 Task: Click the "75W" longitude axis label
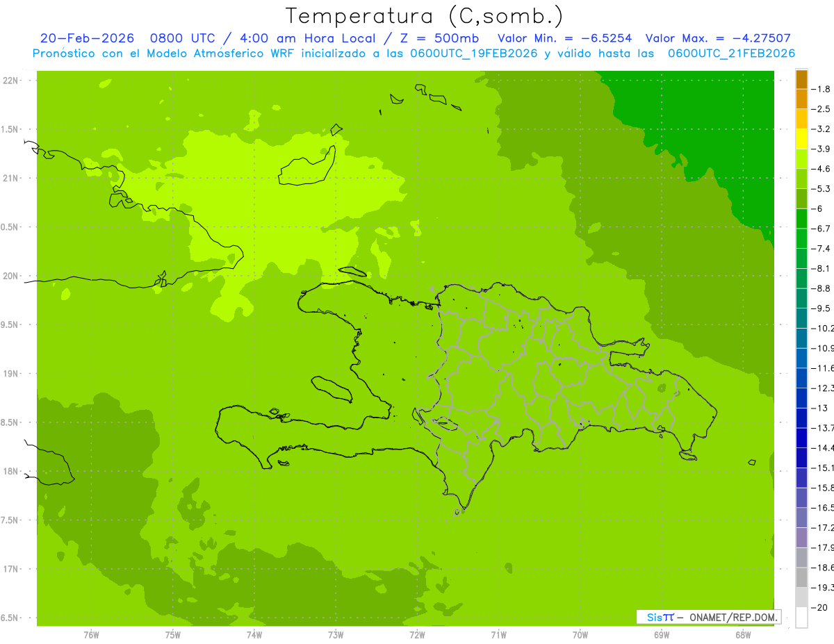click(x=172, y=635)
